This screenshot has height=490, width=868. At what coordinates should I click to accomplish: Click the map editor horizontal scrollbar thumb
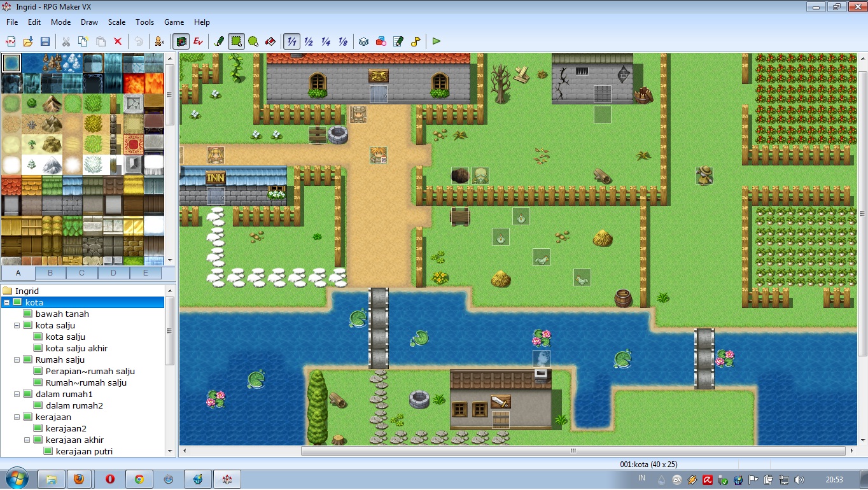coord(573,451)
